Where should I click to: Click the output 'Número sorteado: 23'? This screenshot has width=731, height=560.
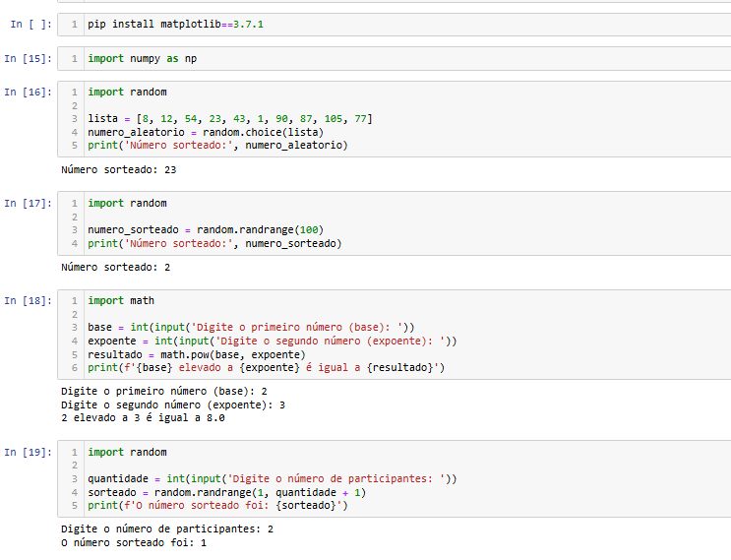coord(118,169)
